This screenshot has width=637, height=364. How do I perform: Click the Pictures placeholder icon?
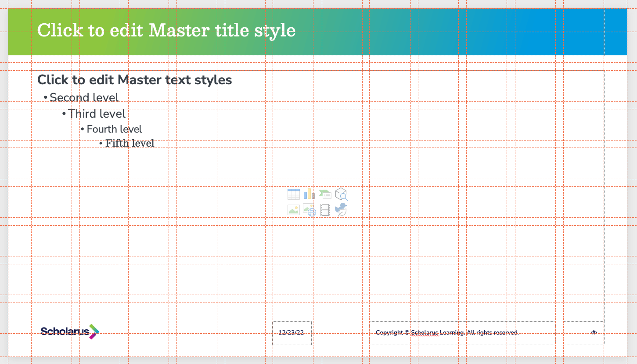(x=294, y=210)
